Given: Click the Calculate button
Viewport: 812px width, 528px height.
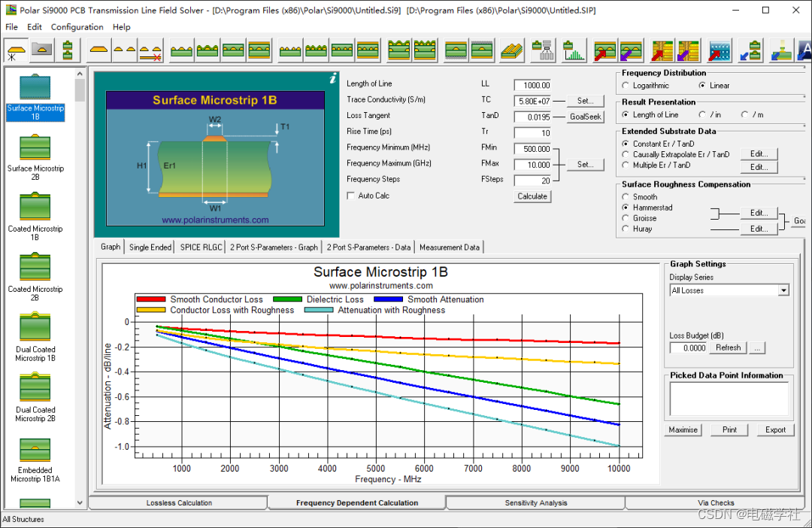Looking at the screenshot, I should point(532,196).
